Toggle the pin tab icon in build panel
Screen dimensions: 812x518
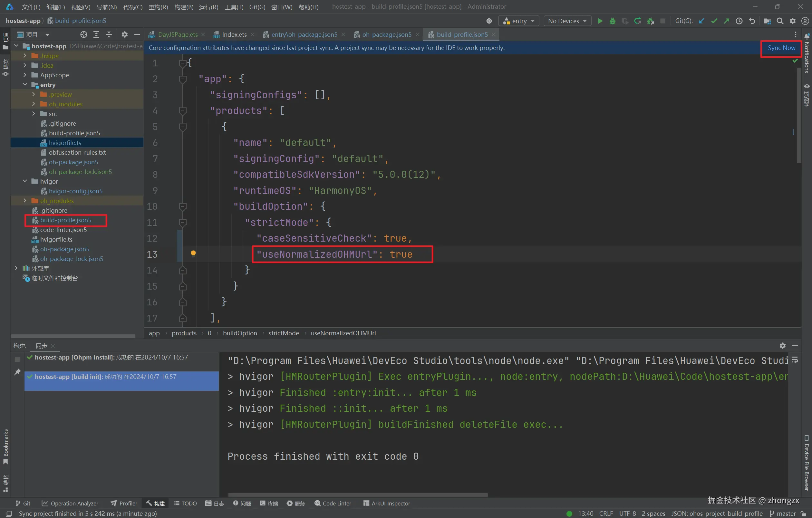point(17,372)
